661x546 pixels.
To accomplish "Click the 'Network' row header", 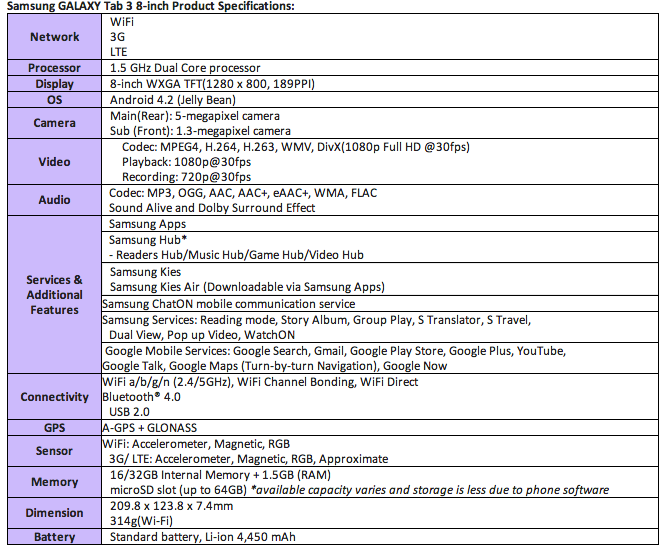I will coord(54,37).
